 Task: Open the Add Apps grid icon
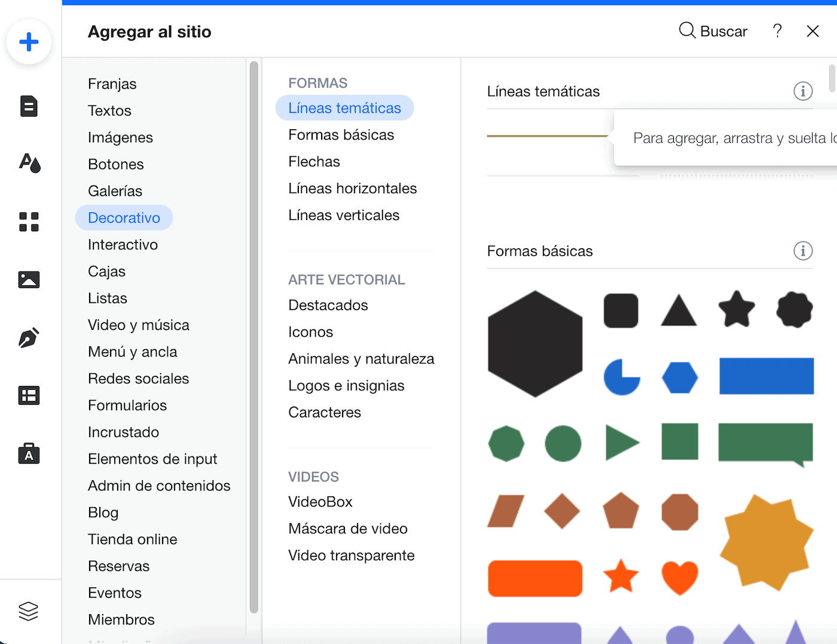coord(29,222)
